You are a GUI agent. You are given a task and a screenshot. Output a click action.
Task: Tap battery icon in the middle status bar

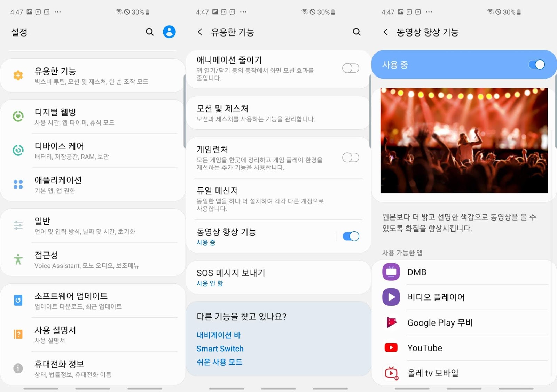click(333, 12)
